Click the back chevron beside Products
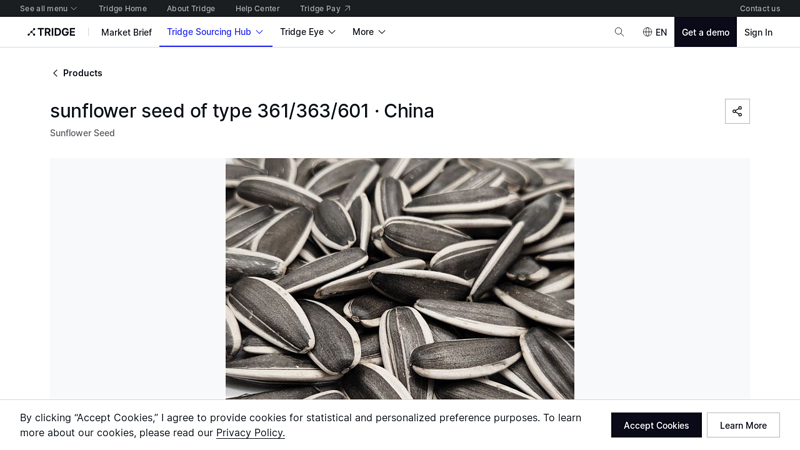Screen dimensions: 800x450 (x=55, y=73)
